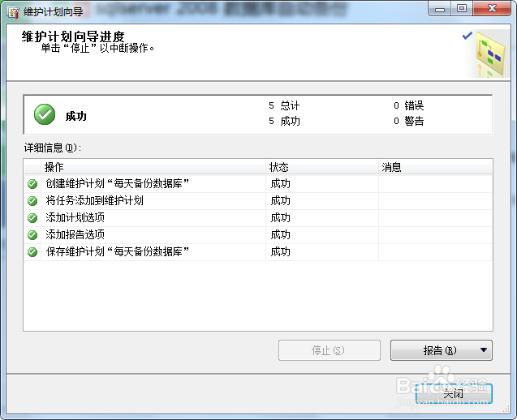Click the bold 成功 summary label
The height and width of the screenshot is (420, 517).
[75, 116]
